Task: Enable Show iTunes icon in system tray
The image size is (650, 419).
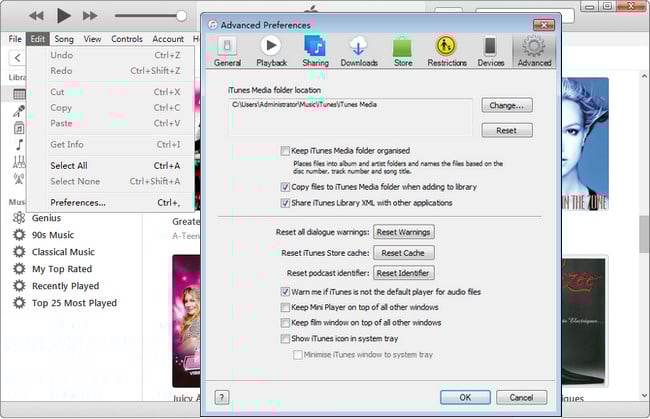Action: coord(285,339)
